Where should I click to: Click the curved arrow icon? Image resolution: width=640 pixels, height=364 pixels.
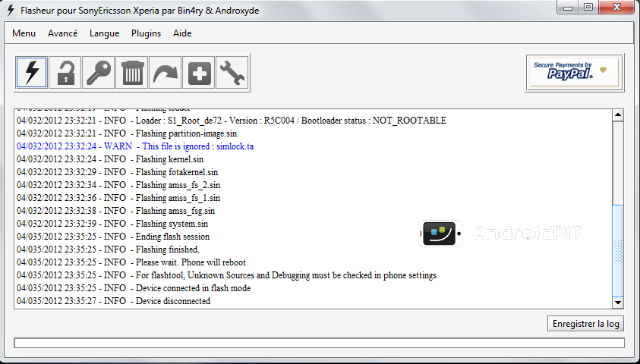[x=166, y=73]
